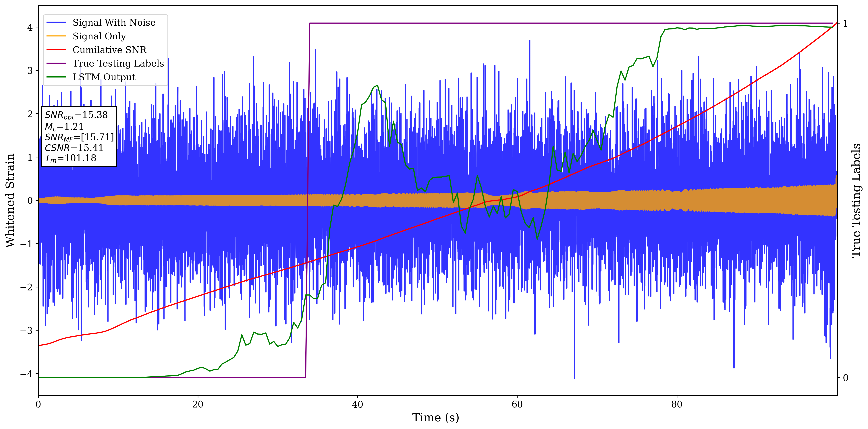Click the purple True Testing Labels legend line

point(56,63)
